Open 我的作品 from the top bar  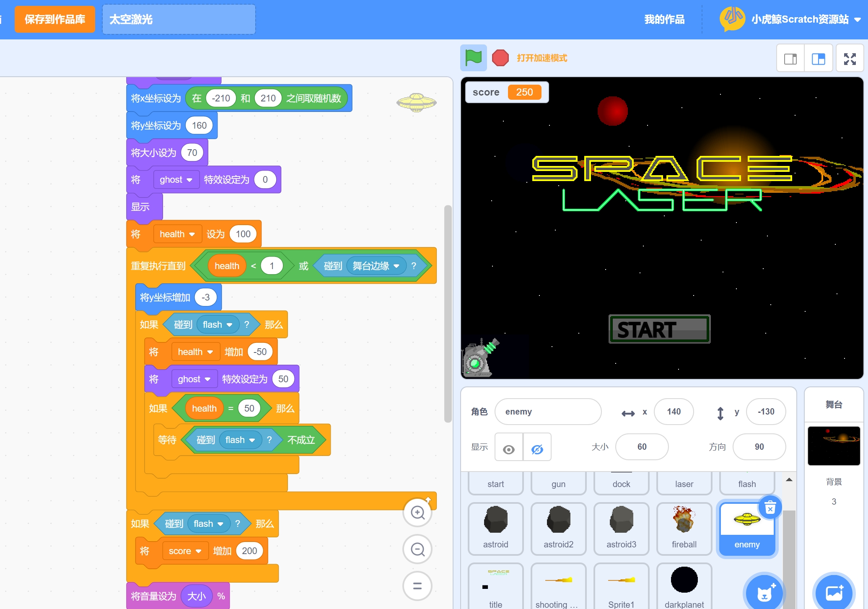(x=664, y=19)
